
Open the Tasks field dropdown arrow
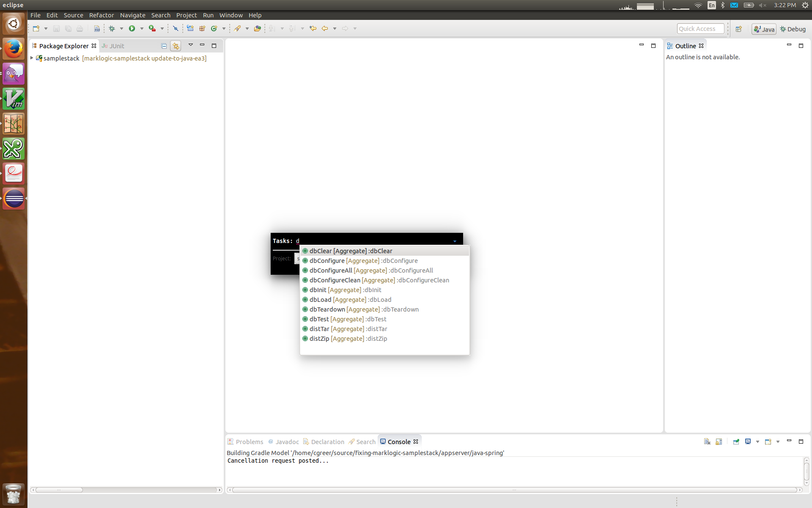point(455,241)
